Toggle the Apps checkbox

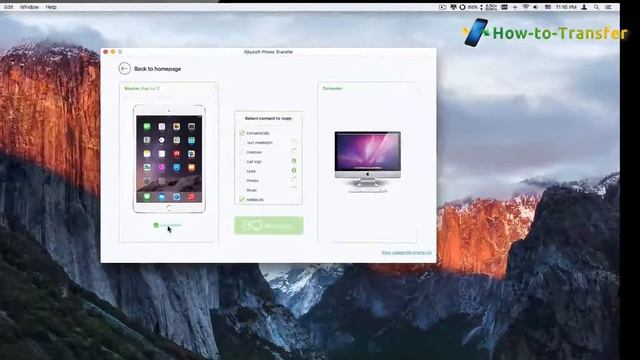click(242, 171)
